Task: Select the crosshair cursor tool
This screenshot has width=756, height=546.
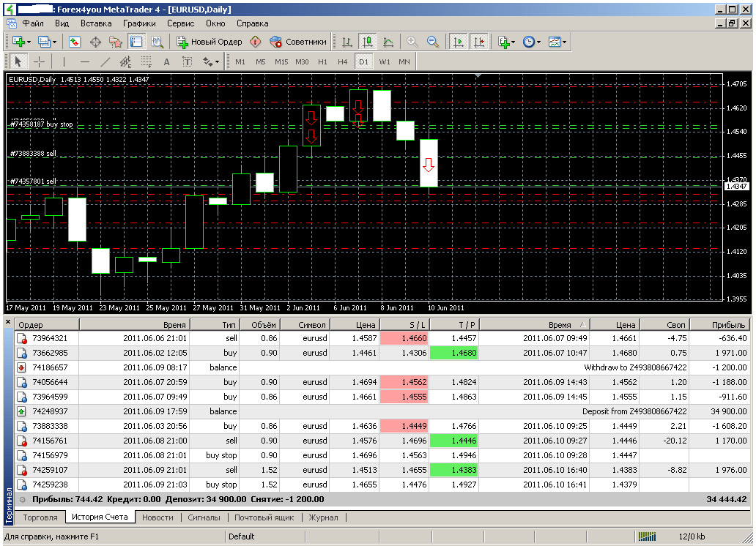Action: pos(40,61)
